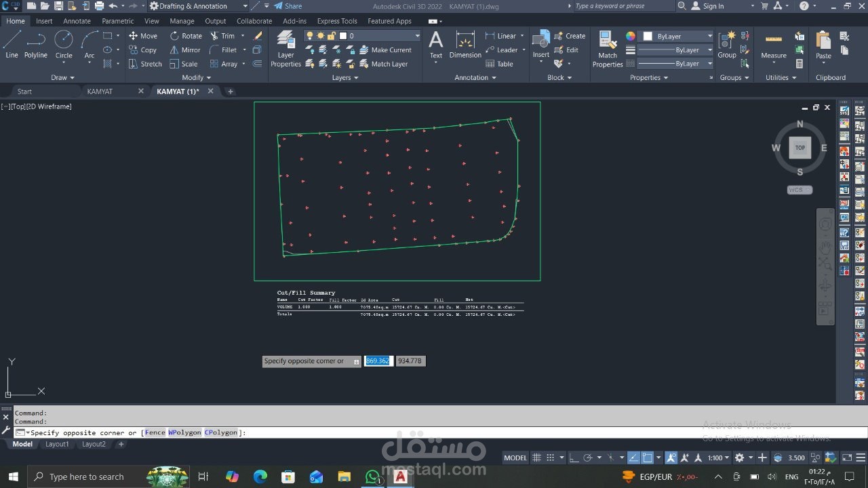Click Make Current layer button
Screen dimensions: 868x488
(x=385, y=50)
